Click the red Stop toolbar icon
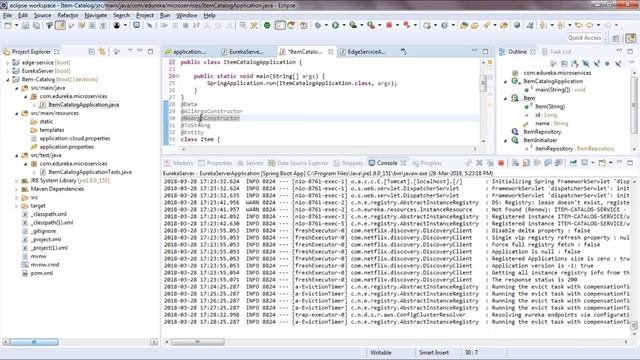The image size is (640, 360). pyautogui.click(x=389, y=25)
